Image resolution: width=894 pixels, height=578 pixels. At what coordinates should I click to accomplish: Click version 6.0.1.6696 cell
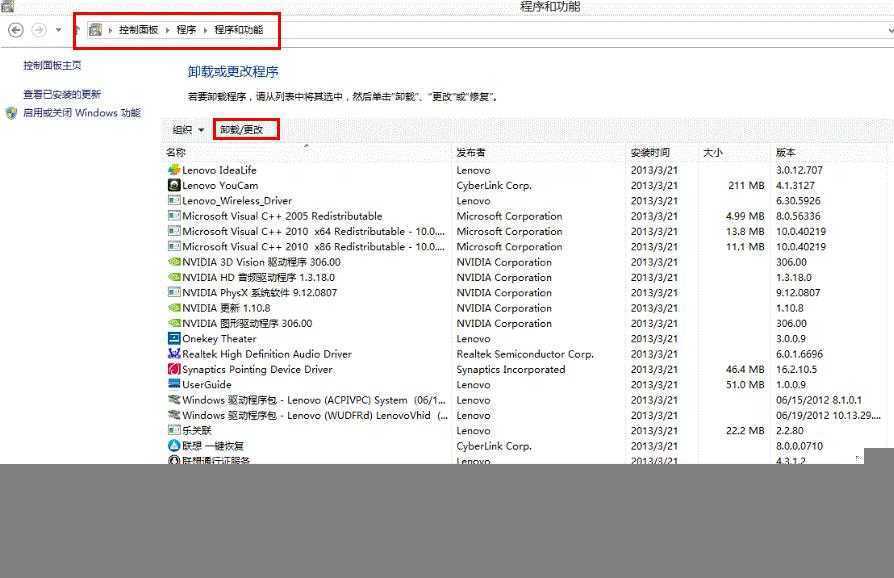[799, 354]
